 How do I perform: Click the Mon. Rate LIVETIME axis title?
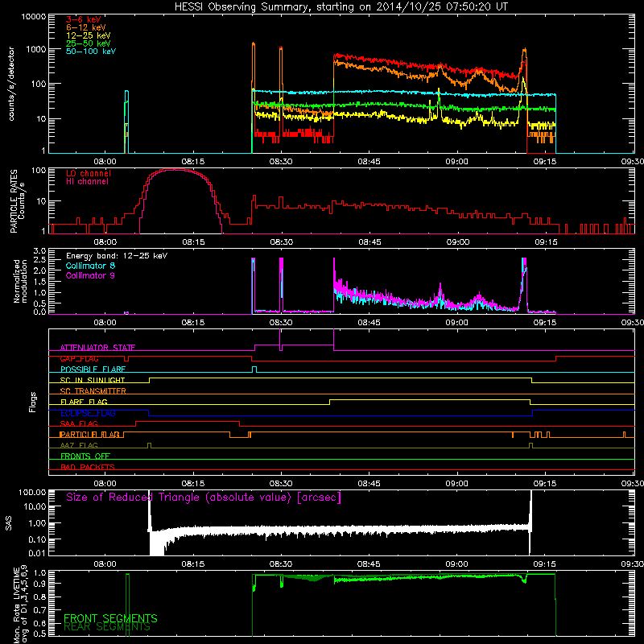pos(19,604)
